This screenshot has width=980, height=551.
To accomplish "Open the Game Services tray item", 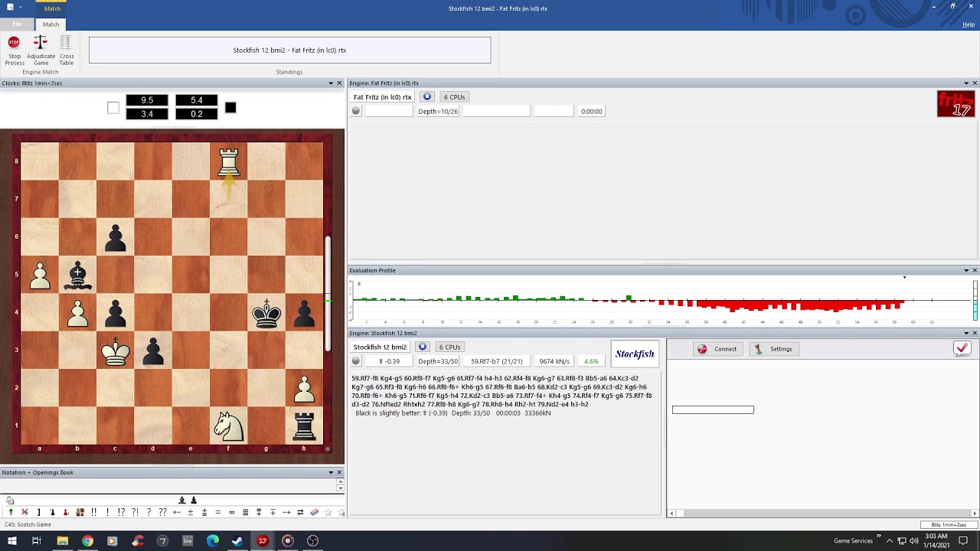I will pos(853,541).
